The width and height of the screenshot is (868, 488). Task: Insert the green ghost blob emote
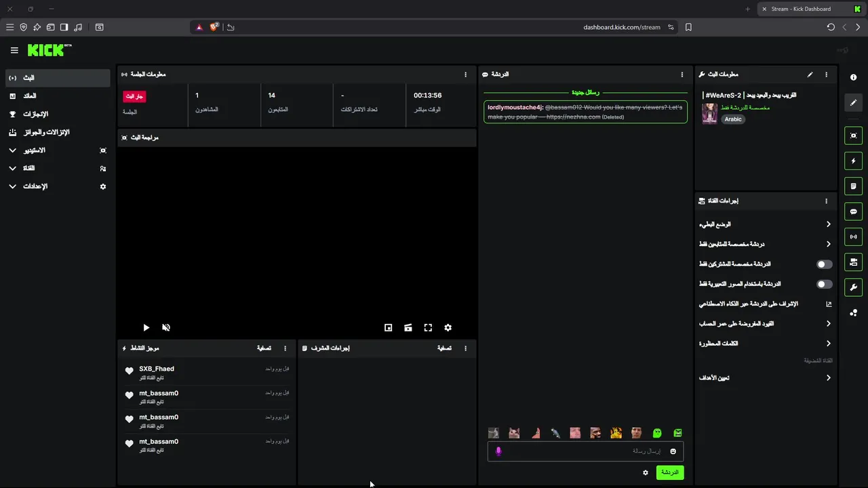(x=657, y=433)
